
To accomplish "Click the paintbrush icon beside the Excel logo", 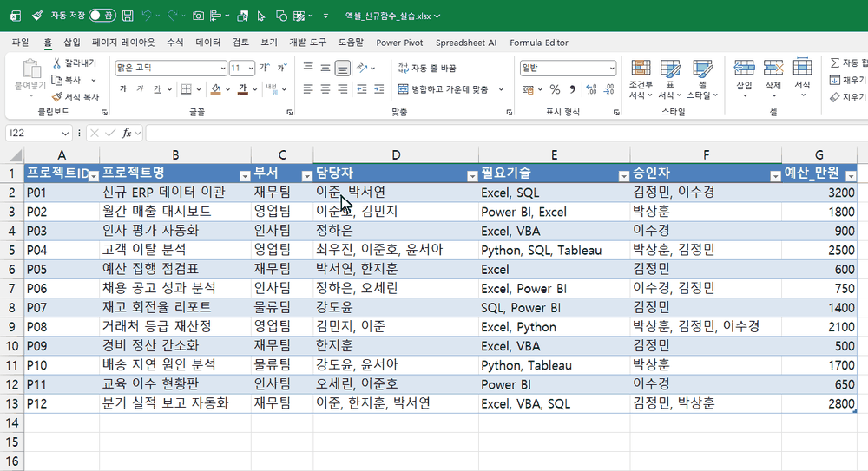I will click(37, 16).
